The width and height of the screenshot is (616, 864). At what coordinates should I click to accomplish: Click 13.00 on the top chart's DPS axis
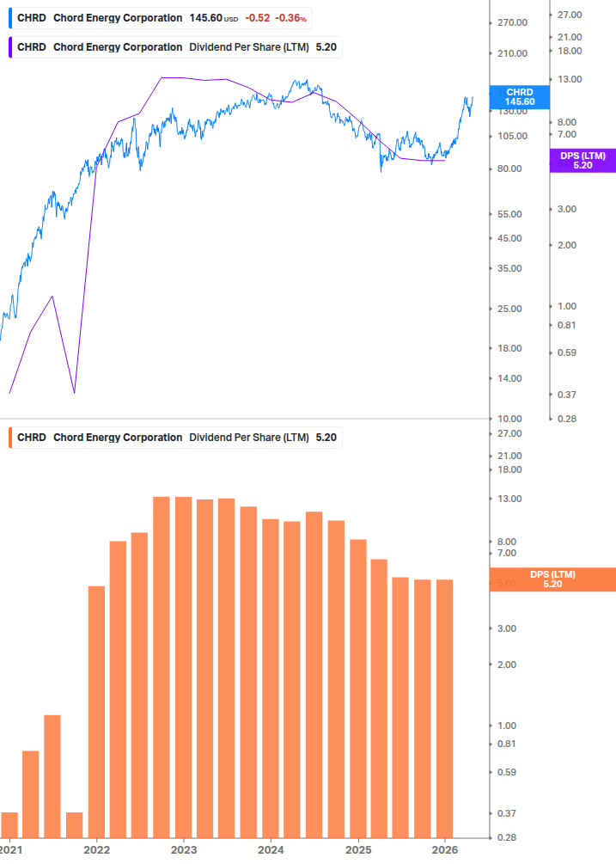coord(570,79)
